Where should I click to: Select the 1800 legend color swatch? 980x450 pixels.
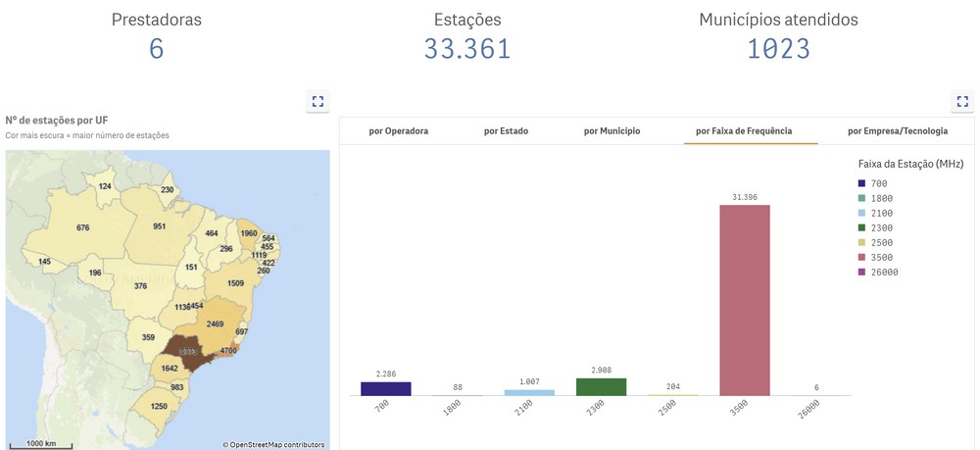tap(860, 198)
